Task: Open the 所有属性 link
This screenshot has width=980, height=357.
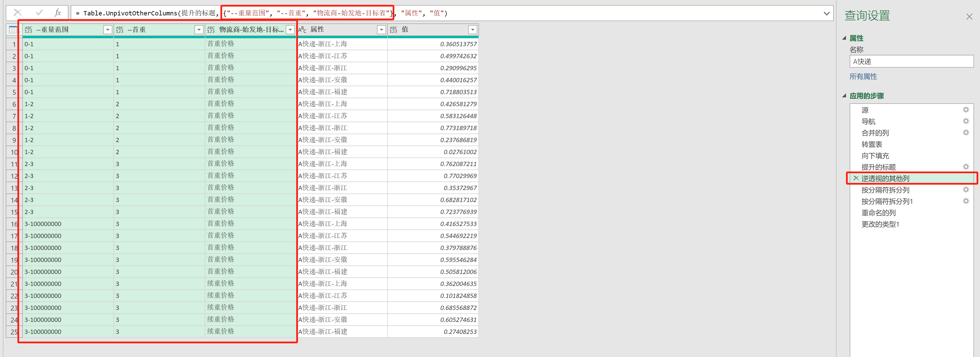Action: [863, 76]
